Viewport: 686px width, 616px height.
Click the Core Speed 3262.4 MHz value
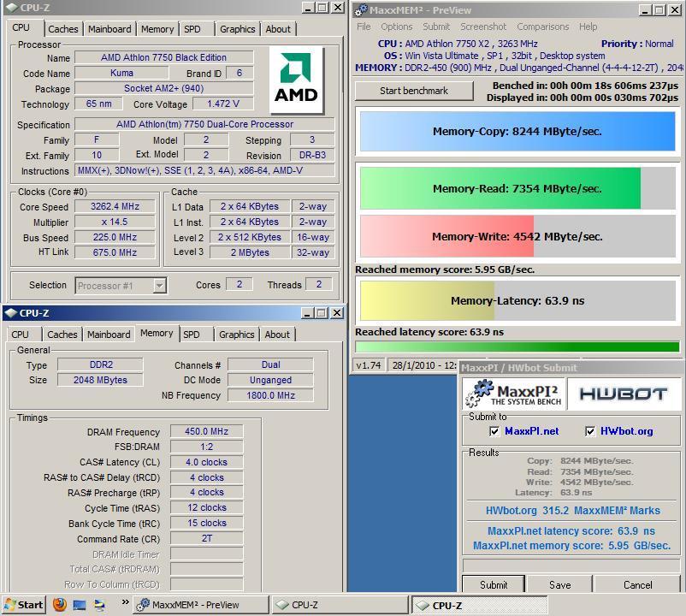[115, 206]
